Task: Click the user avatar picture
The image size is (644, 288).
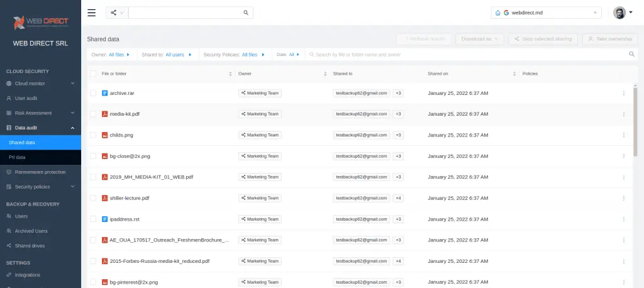Action: 619,13
